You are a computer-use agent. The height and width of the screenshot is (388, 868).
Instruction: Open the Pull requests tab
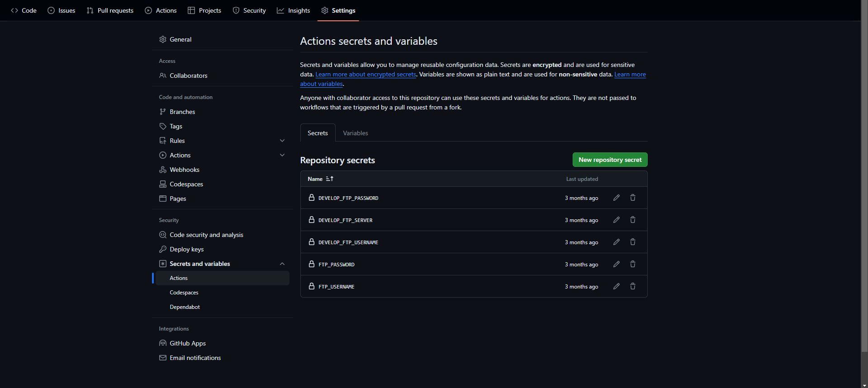110,10
